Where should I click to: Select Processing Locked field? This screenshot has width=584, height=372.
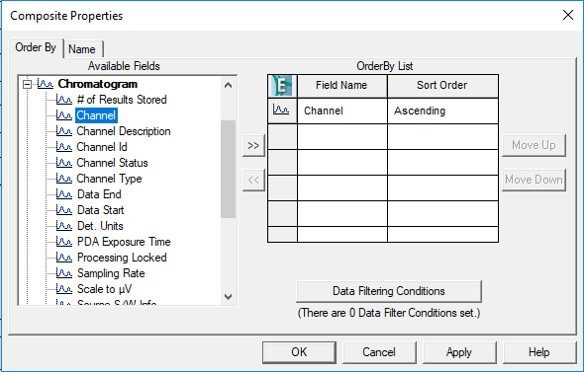[x=122, y=257]
